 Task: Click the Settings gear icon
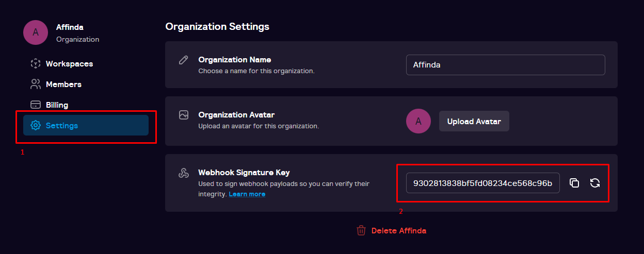[36, 125]
